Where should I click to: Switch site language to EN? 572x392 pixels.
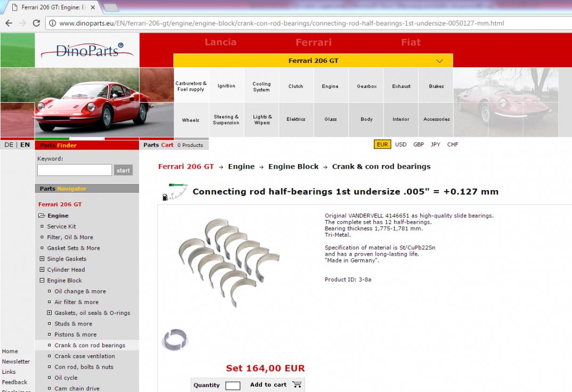(x=25, y=145)
